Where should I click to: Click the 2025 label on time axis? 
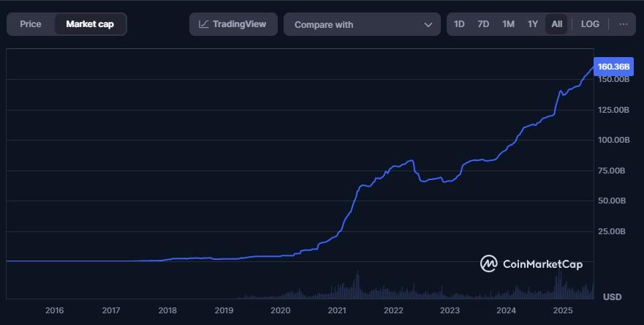point(562,310)
